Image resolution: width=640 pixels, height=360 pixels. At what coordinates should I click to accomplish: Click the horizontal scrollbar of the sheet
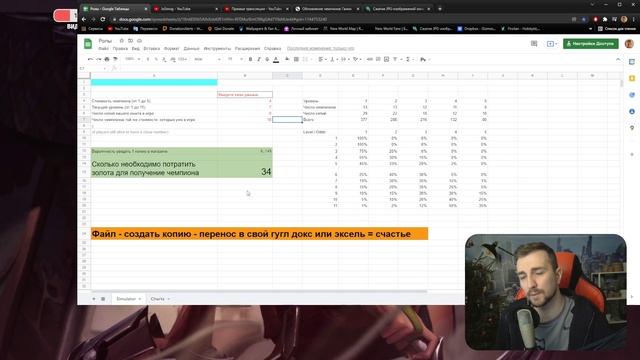tap(259, 292)
